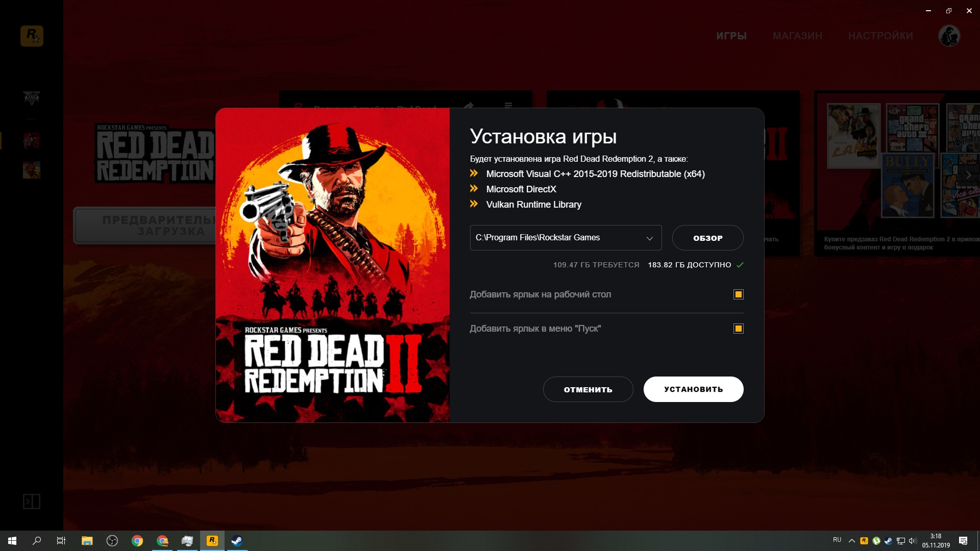Click the Rockstar Games logo icon
980x551 pixels.
(x=32, y=36)
